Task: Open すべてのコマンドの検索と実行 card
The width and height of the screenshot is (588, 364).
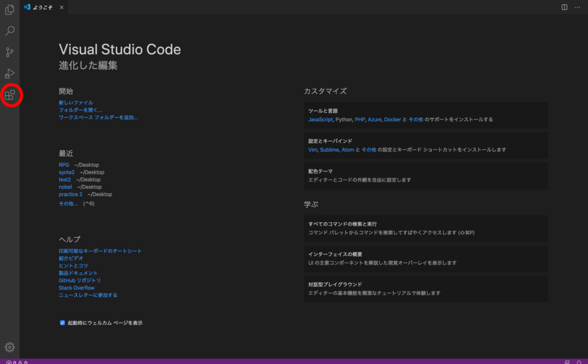Action: pyautogui.click(x=426, y=229)
